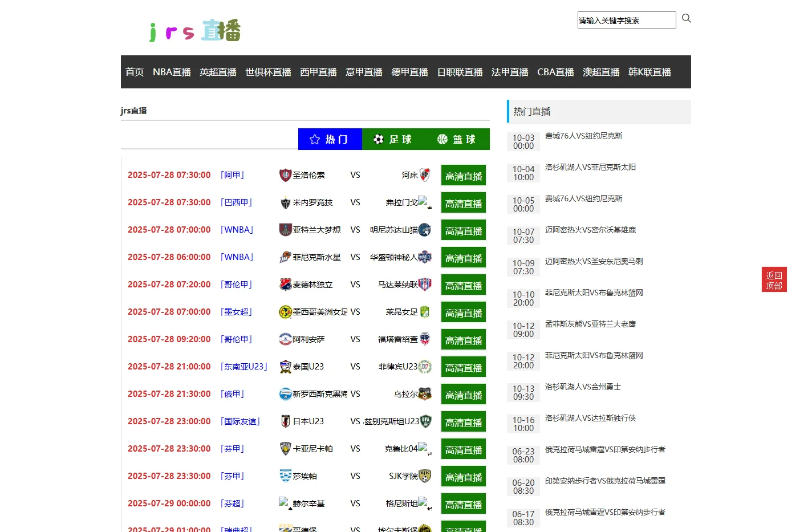Open 日职联直播 in the navigation bar
This screenshot has height=532, width=812.
point(460,72)
